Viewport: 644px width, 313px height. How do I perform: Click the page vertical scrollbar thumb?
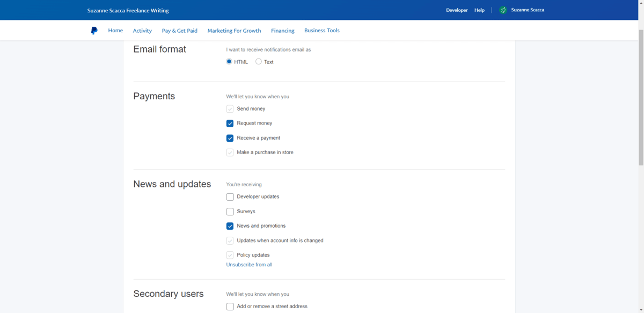(641, 97)
